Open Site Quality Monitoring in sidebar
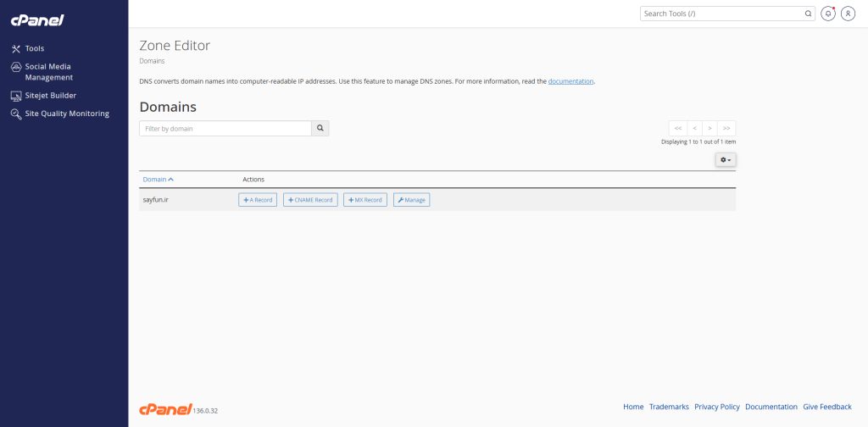The image size is (868, 427). click(60, 114)
